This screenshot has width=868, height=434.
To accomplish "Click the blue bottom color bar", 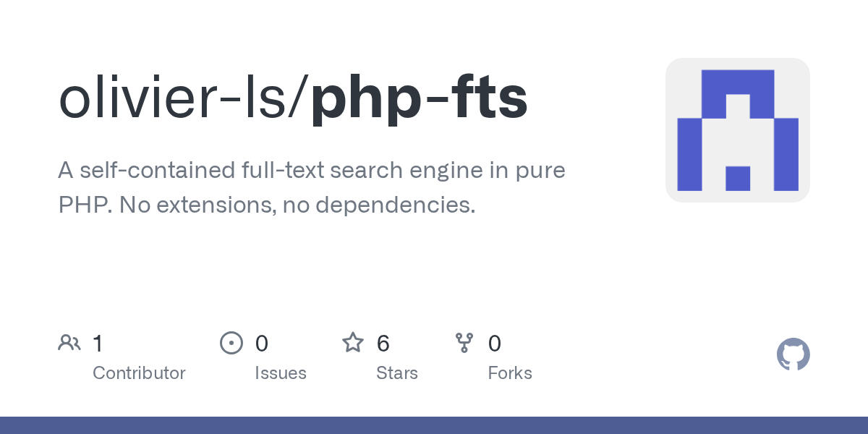I will point(434,425).
